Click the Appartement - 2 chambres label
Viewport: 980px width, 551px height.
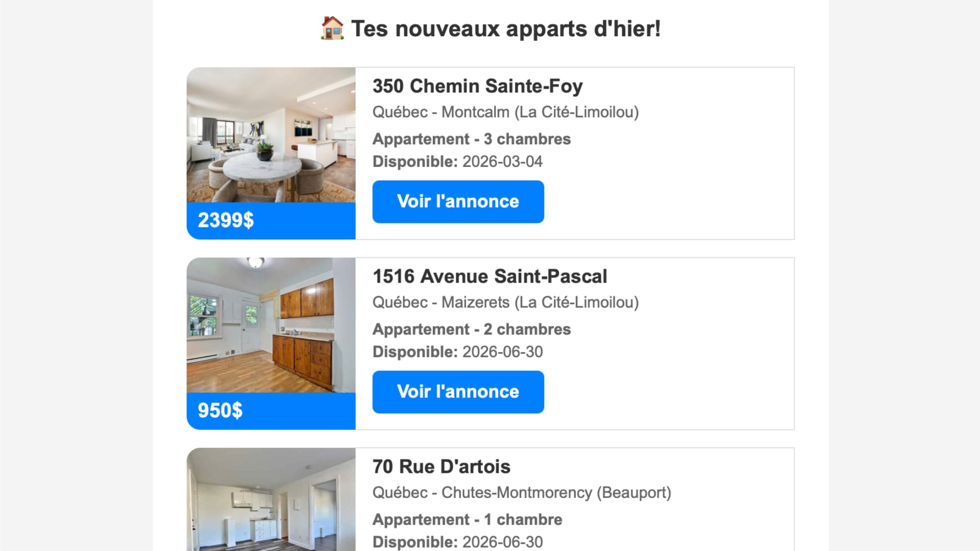click(472, 330)
